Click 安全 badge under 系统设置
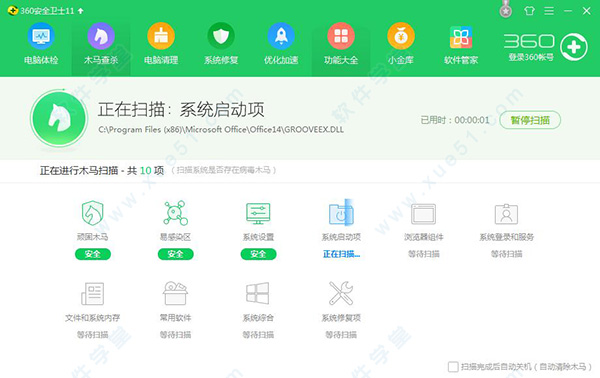 [x=258, y=254]
